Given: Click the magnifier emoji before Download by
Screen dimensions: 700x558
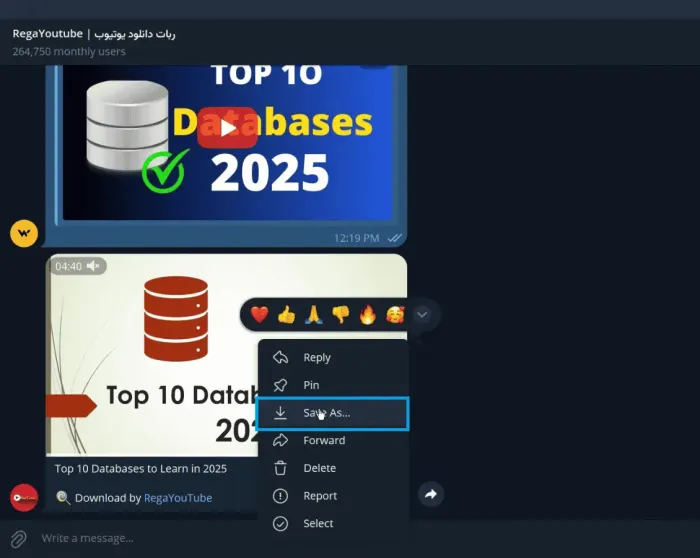Looking at the screenshot, I should [63, 498].
